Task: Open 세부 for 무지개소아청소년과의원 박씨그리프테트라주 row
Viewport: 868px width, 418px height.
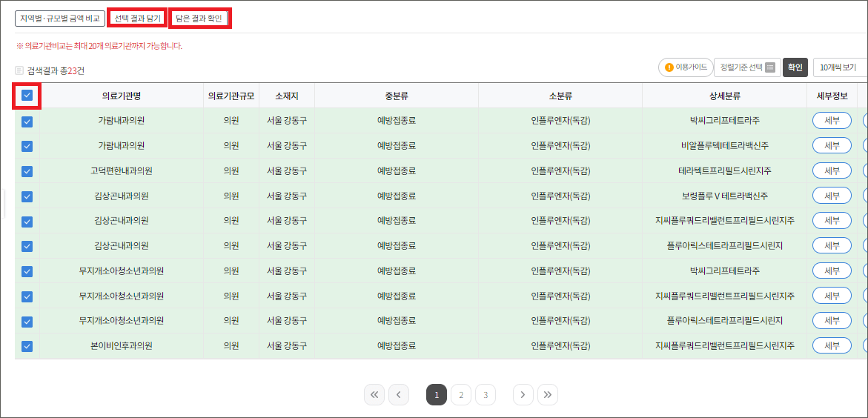Action: click(x=832, y=271)
